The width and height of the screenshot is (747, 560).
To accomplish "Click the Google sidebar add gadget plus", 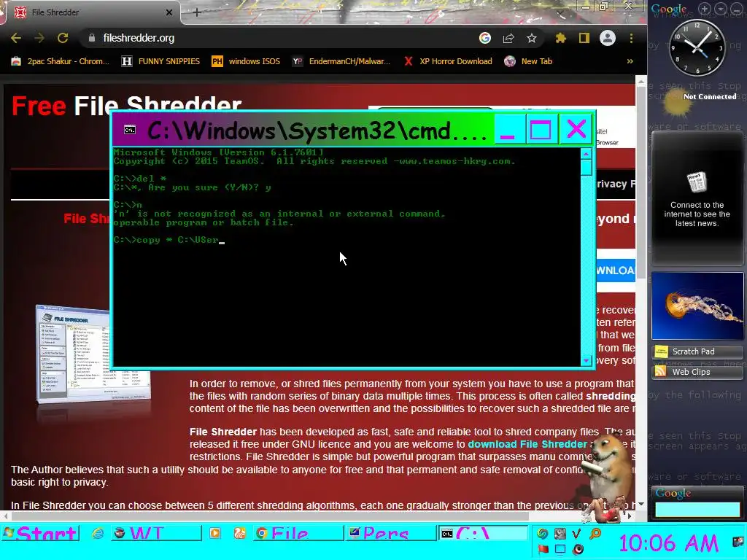I will 705,9.
